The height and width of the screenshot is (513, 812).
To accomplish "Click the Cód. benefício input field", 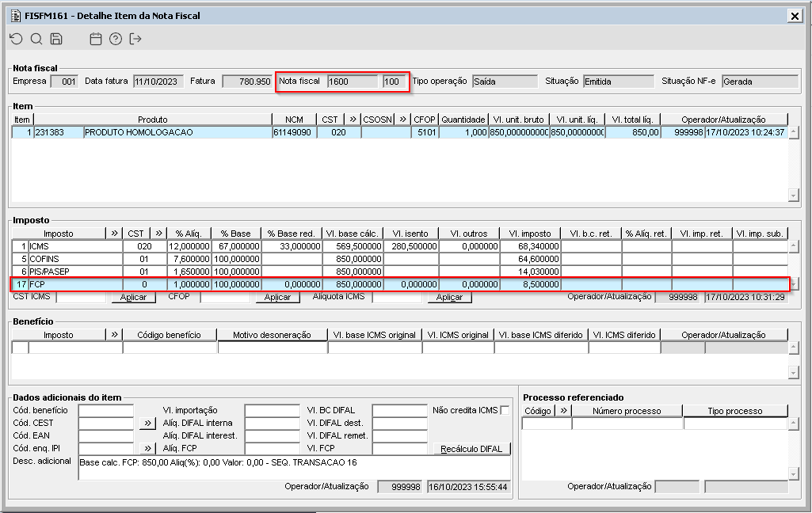I will click(x=106, y=411).
